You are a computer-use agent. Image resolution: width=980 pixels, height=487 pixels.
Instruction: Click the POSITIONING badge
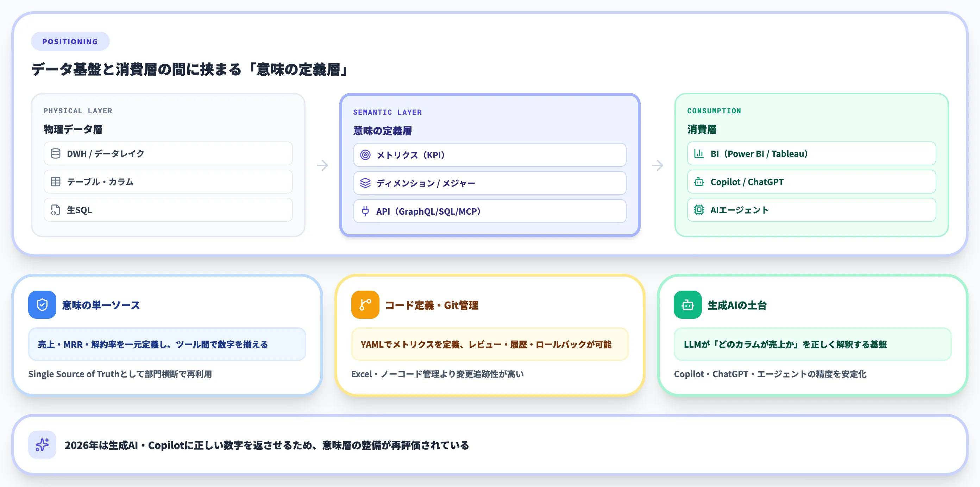(x=70, y=41)
